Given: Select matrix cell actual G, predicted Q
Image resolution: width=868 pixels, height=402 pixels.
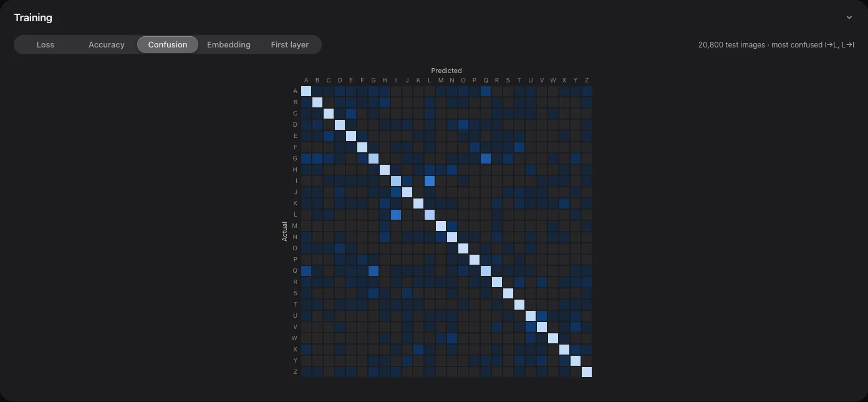Looking at the screenshot, I should (x=486, y=159).
